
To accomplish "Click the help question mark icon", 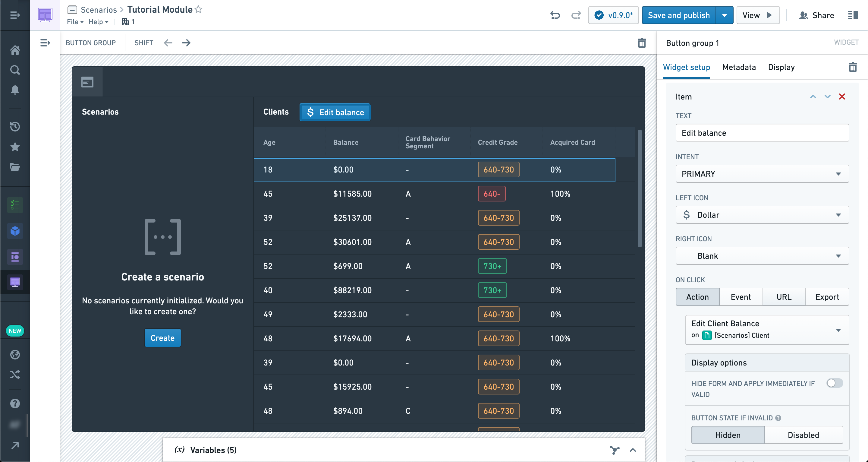I will coord(15,403).
